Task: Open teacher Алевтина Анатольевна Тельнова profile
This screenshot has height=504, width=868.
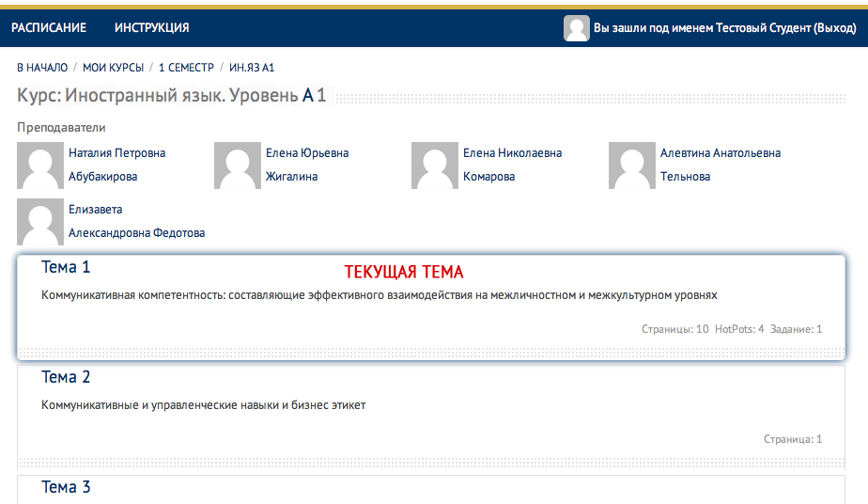Action: click(x=721, y=165)
